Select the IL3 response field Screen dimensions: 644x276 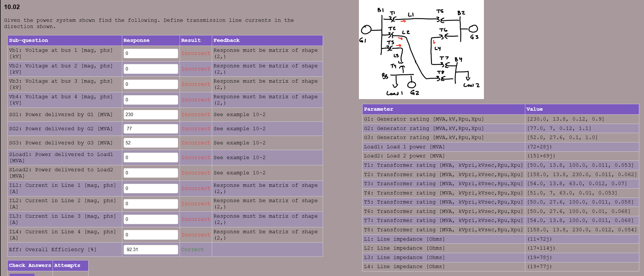tap(151, 219)
